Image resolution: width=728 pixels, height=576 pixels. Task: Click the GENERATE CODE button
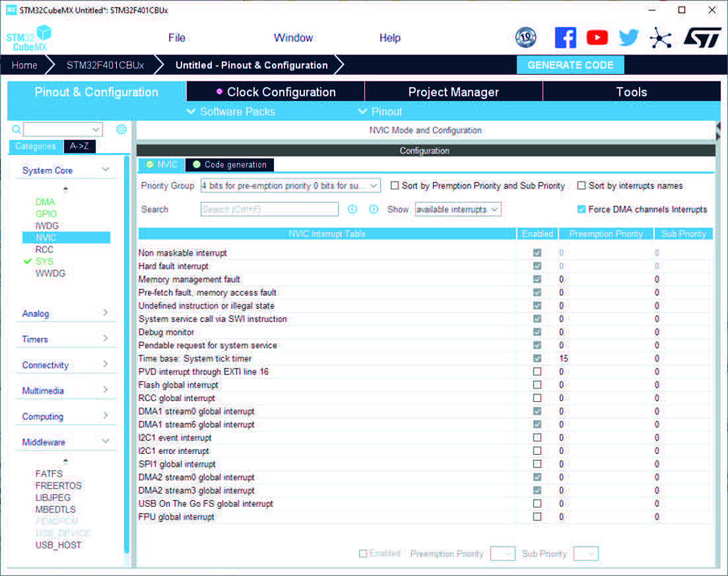pyautogui.click(x=570, y=65)
